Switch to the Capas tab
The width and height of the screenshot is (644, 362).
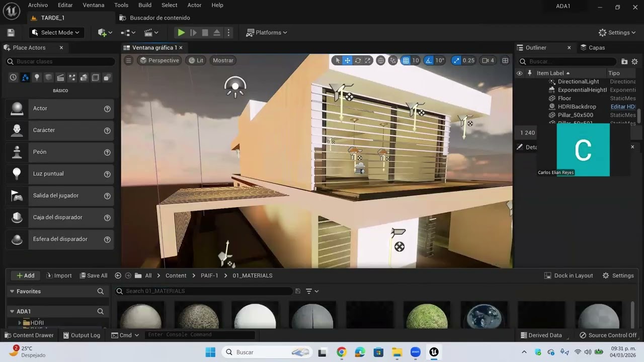tap(593, 48)
